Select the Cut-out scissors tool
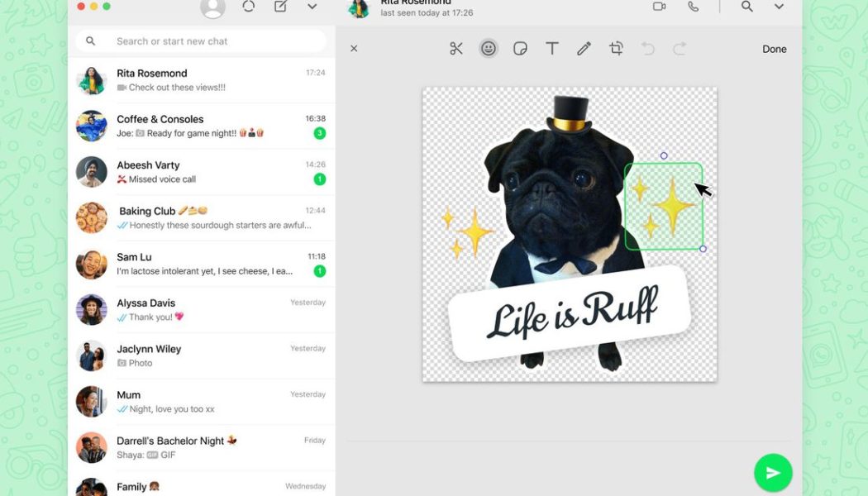Viewport: 868px width, 496px height. (456, 48)
